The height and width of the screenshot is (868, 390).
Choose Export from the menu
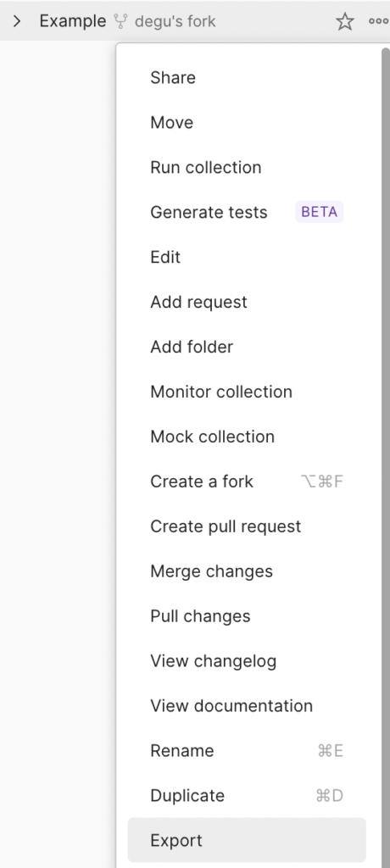247,840
